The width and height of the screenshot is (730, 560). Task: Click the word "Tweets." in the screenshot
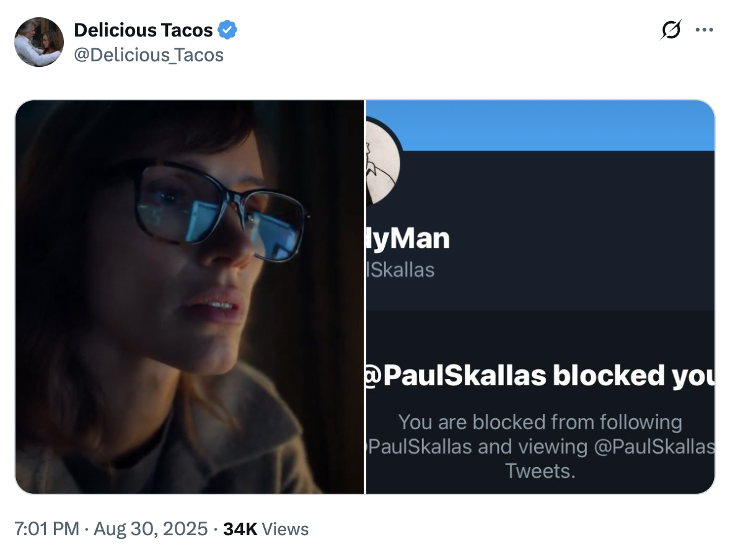coord(540,471)
